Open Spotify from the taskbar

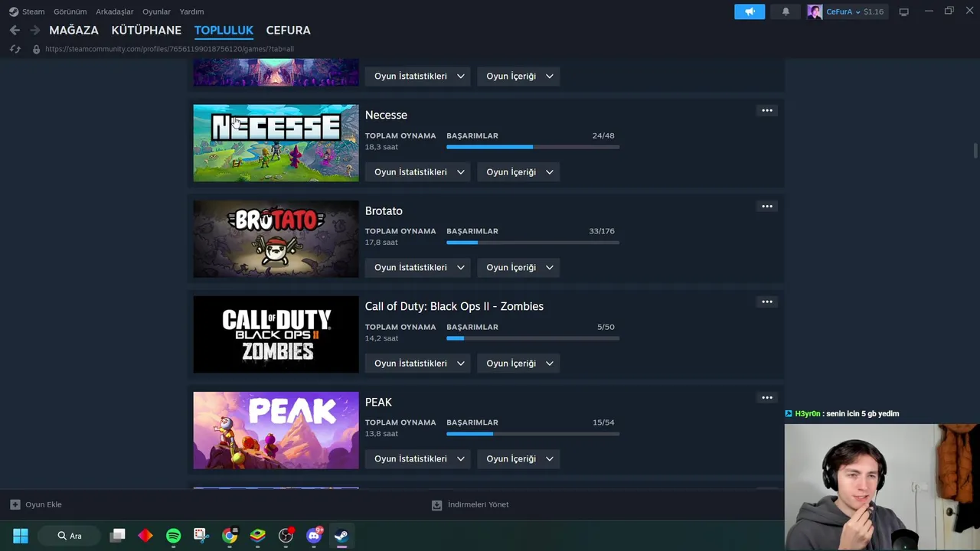(173, 536)
